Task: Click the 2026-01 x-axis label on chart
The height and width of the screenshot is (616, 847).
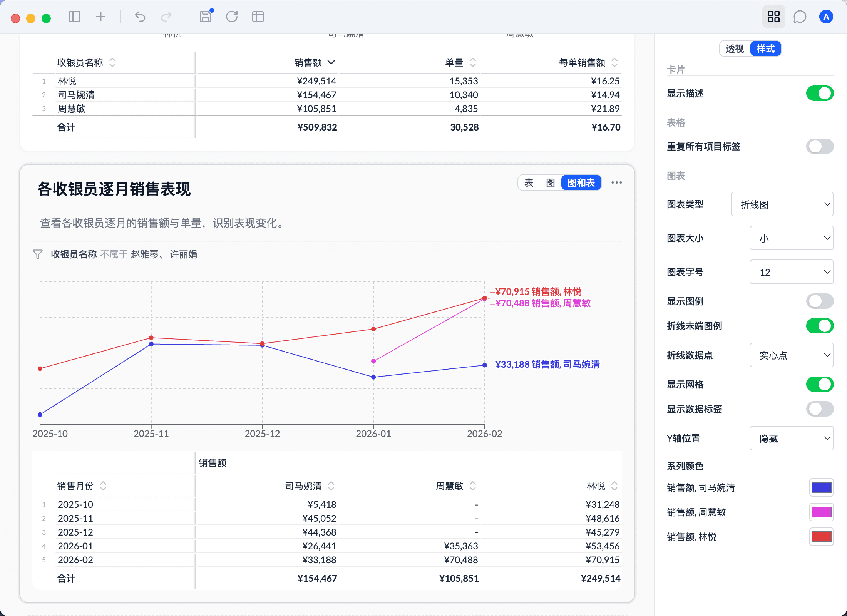Action: (373, 434)
